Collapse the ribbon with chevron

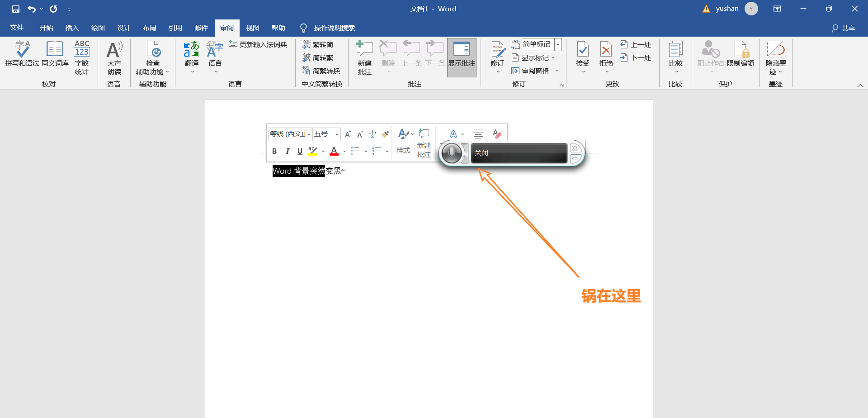(x=860, y=85)
